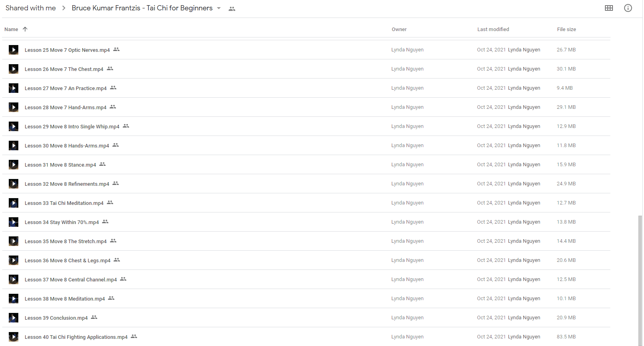644x346 pixels.
Task: Go to Shared with me breadcrumb
Action: [x=31, y=8]
